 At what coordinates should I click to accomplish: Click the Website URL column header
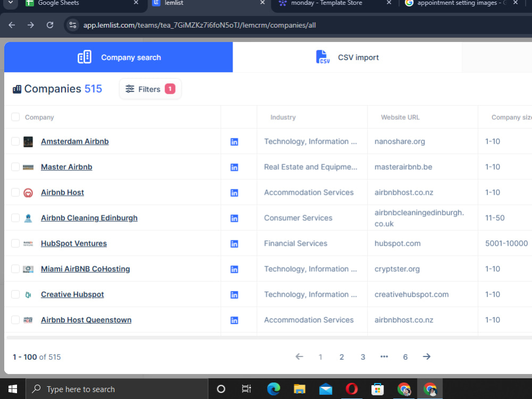(x=400, y=117)
